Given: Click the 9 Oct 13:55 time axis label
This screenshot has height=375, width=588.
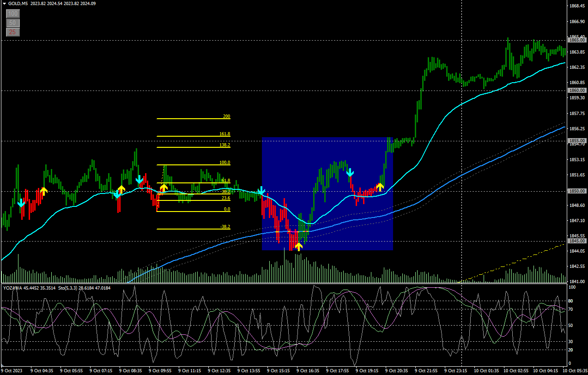Looking at the screenshot, I should click(249, 370).
